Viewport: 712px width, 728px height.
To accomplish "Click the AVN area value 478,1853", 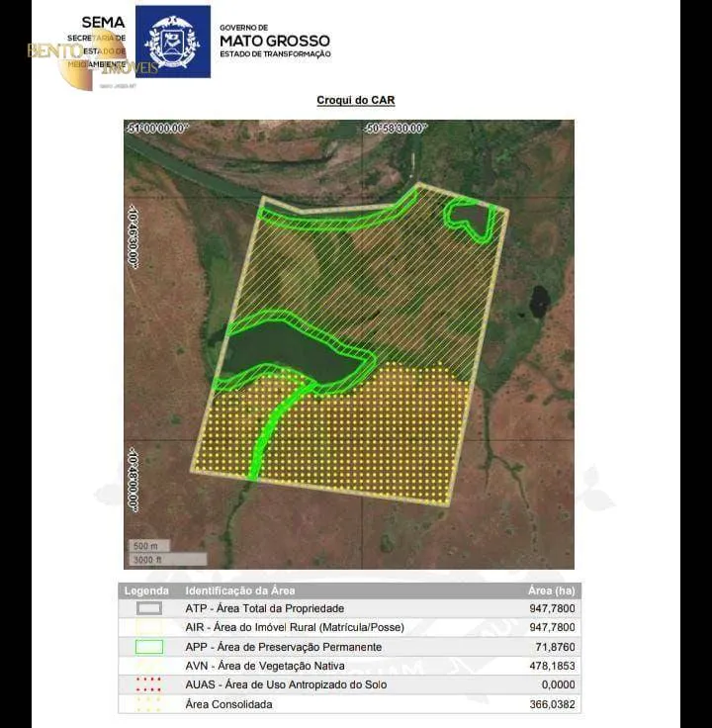I will (552, 666).
